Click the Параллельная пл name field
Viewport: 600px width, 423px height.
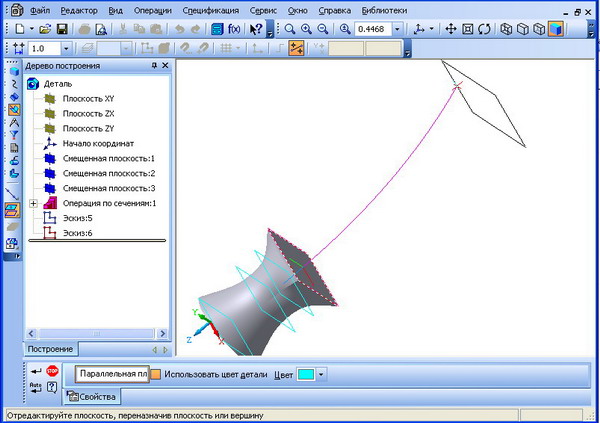(112, 374)
